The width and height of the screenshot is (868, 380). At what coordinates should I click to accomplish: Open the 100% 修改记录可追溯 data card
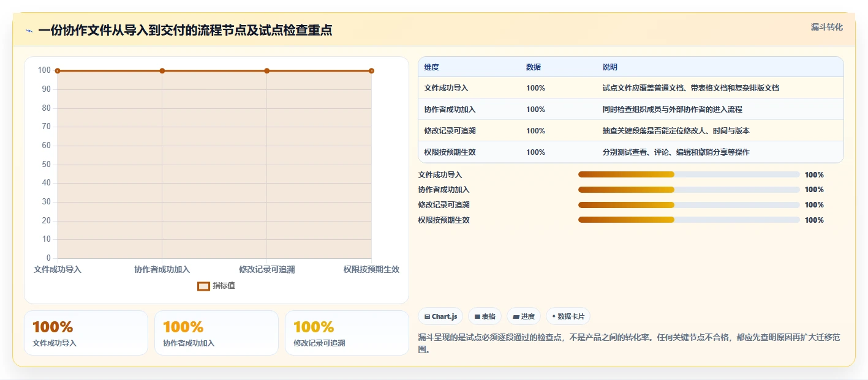347,333
